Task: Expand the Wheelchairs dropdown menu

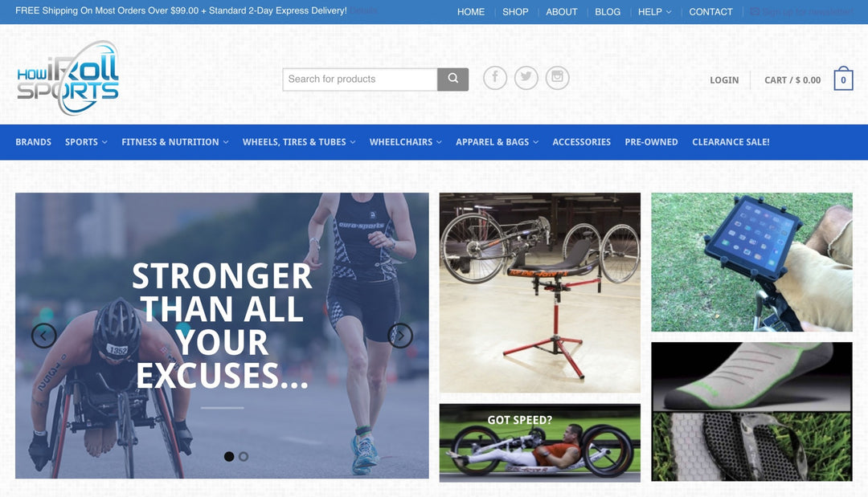Action: 406,142
